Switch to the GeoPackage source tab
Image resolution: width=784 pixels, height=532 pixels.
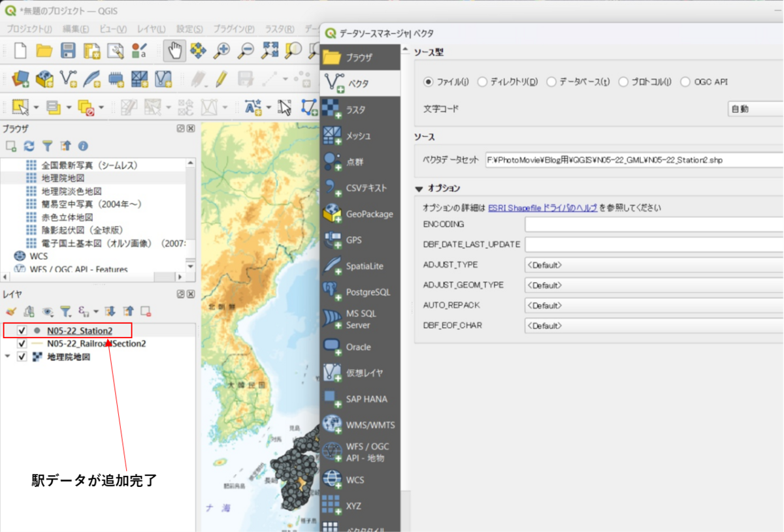360,213
